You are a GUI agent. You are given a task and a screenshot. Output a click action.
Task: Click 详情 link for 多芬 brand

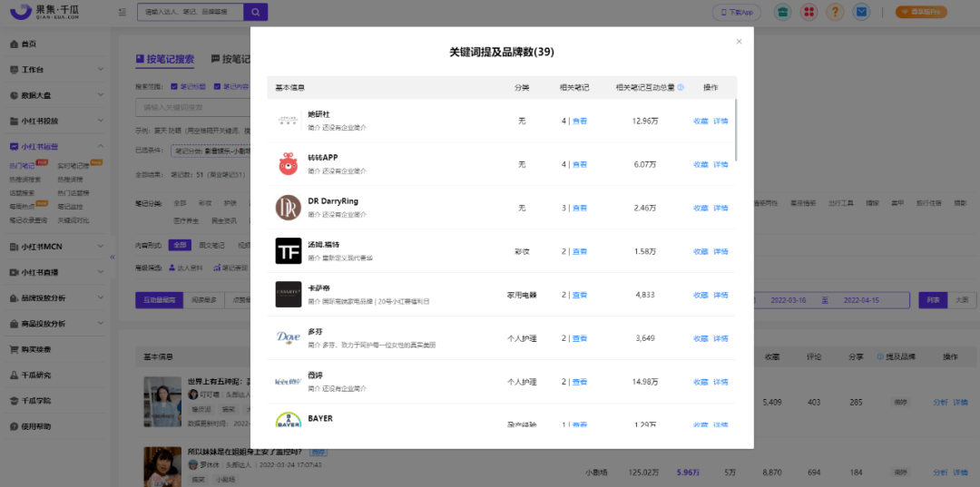[x=720, y=338]
